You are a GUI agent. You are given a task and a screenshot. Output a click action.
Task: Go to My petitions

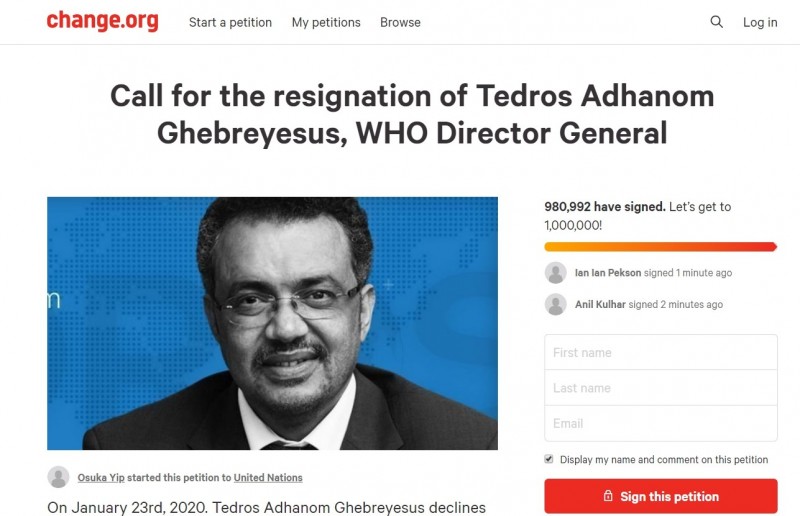pyautogui.click(x=326, y=22)
